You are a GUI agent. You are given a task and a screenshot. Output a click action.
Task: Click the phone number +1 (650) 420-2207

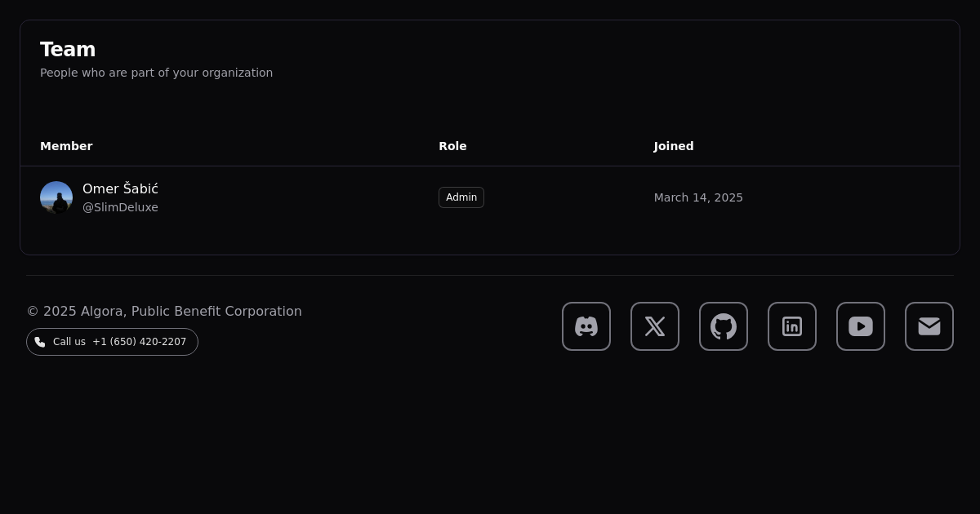[x=139, y=342]
